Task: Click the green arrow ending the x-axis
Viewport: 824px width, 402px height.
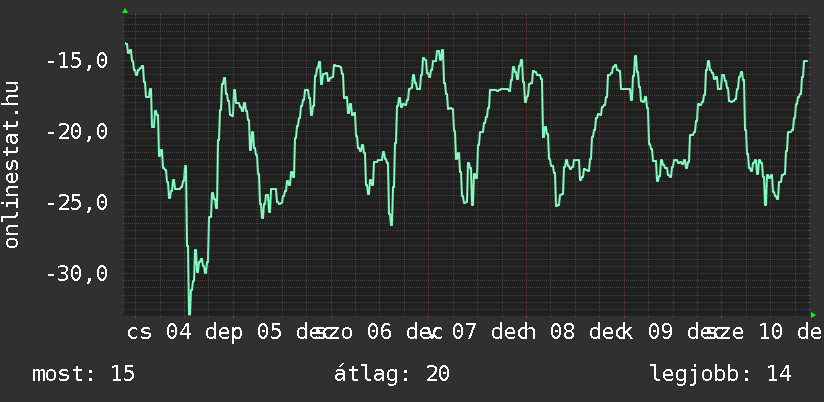Action: coord(812,315)
